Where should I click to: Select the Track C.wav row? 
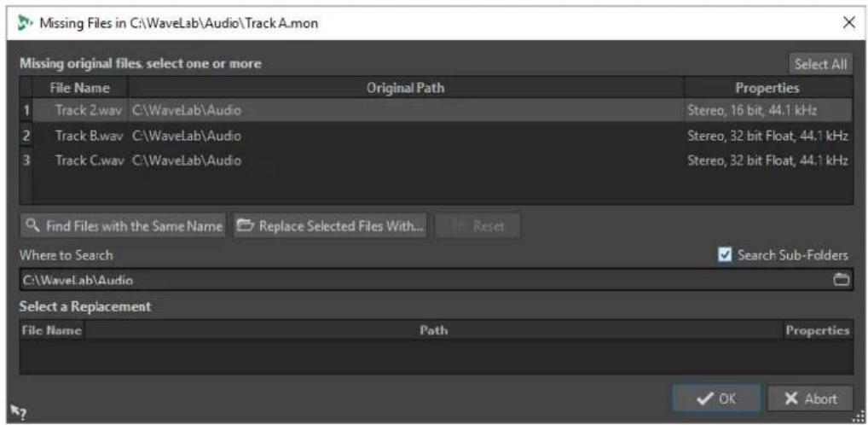pyautogui.click(x=436, y=160)
